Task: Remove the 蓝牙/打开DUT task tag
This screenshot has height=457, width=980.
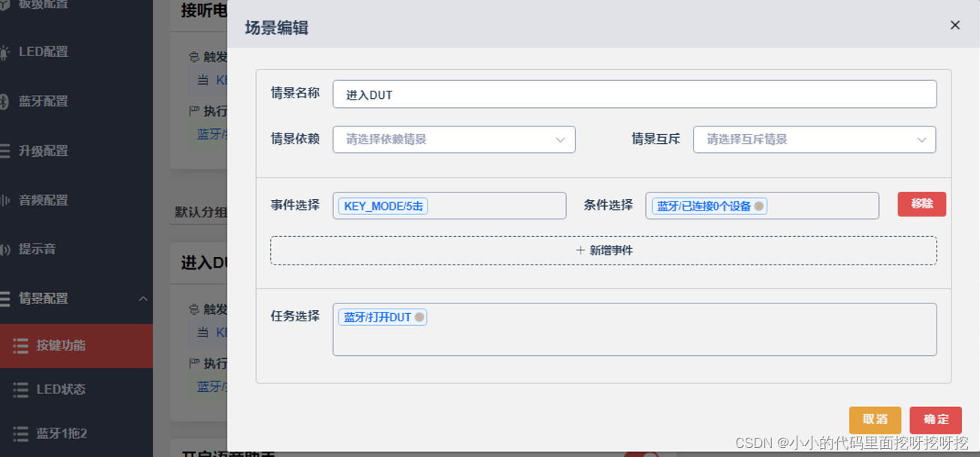Action: click(420, 316)
